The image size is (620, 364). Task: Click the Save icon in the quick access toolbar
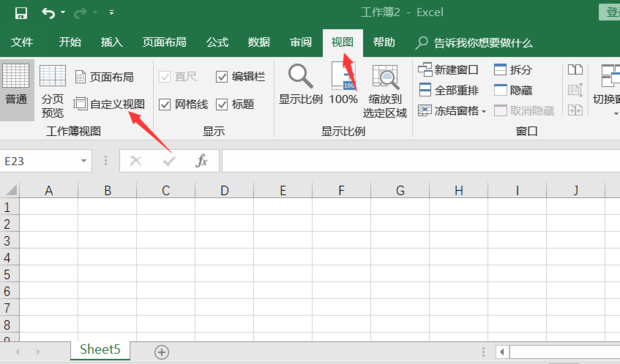click(x=21, y=13)
